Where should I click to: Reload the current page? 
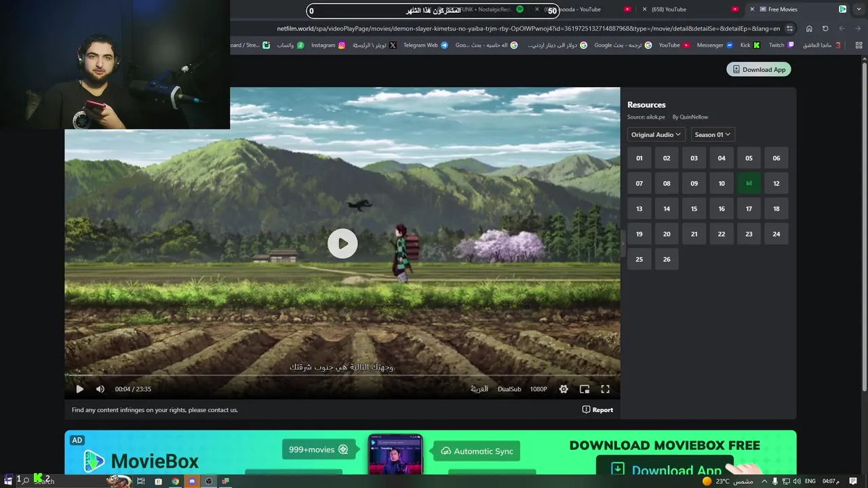(825, 28)
